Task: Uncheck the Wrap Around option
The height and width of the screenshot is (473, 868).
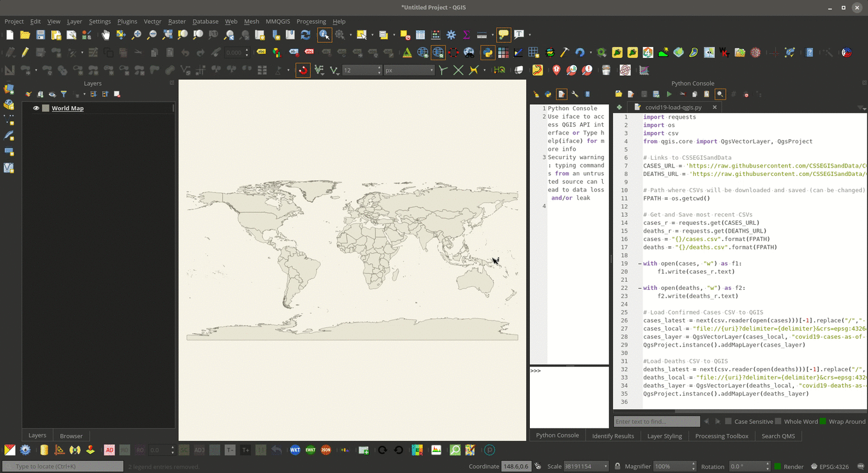Action: 823,422
